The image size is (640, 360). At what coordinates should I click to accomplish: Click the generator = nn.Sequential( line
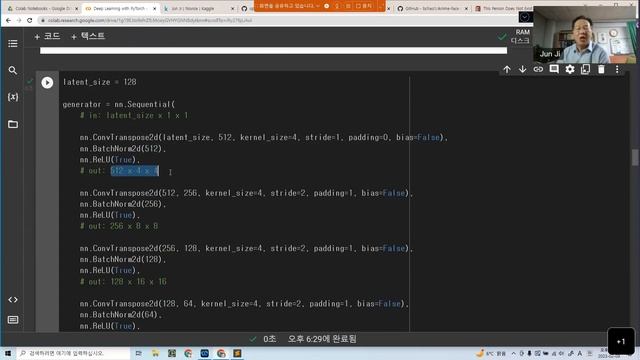119,104
